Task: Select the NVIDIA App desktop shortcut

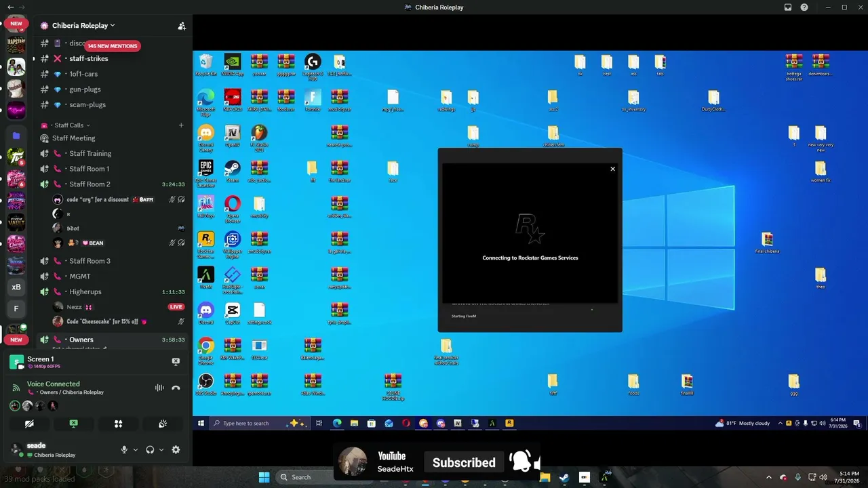Action: click(232, 65)
